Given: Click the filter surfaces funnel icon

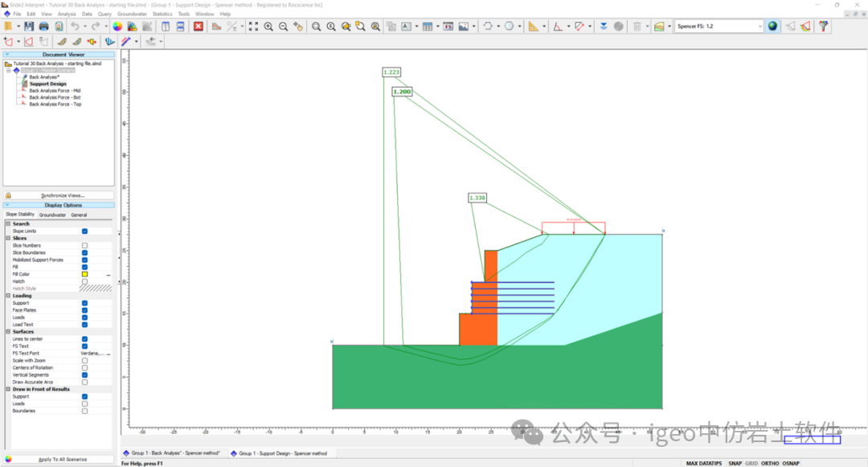Looking at the screenshot, I should coord(824,27).
